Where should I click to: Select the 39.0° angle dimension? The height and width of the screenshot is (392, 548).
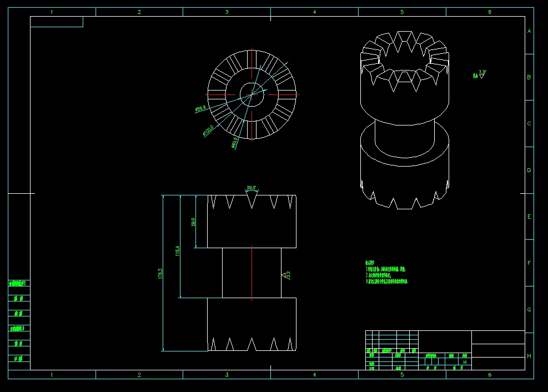[252, 188]
